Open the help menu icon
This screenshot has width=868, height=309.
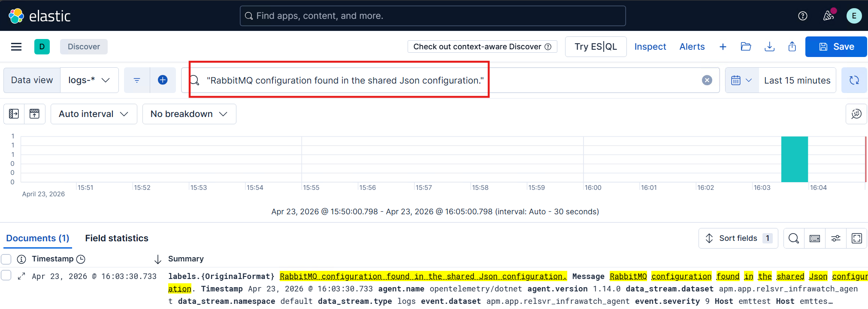click(x=802, y=16)
